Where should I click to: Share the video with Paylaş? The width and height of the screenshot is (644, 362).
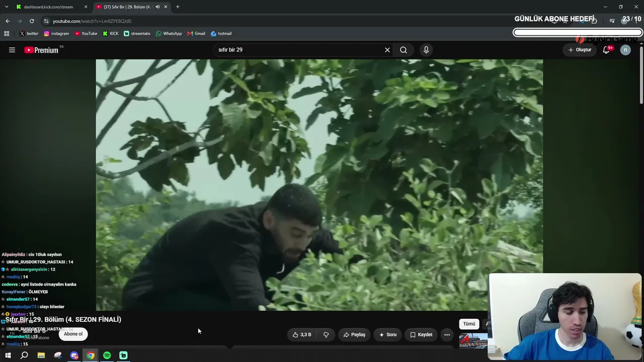(354, 334)
